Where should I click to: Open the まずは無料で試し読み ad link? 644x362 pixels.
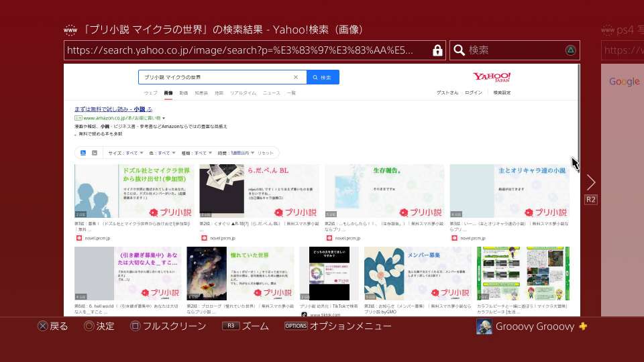click(113, 109)
